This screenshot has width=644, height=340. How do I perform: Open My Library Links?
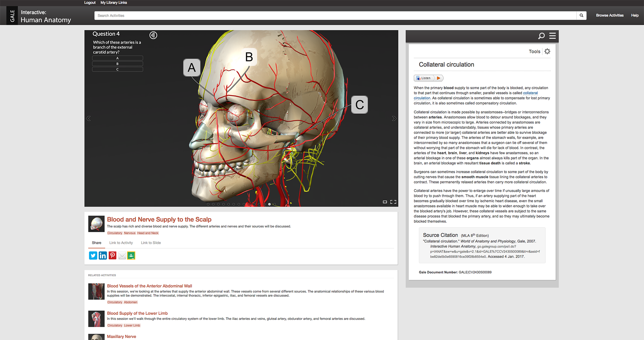click(x=114, y=3)
